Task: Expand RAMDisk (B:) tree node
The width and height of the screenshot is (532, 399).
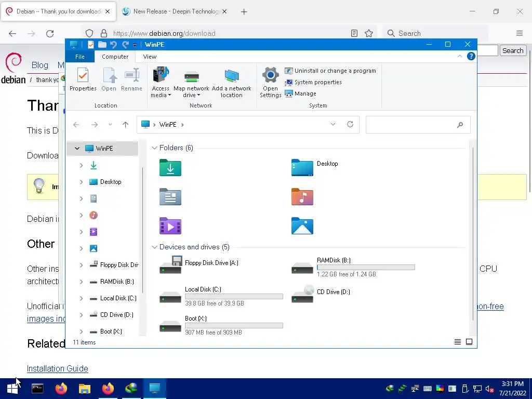Action: (x=81, y=282)
